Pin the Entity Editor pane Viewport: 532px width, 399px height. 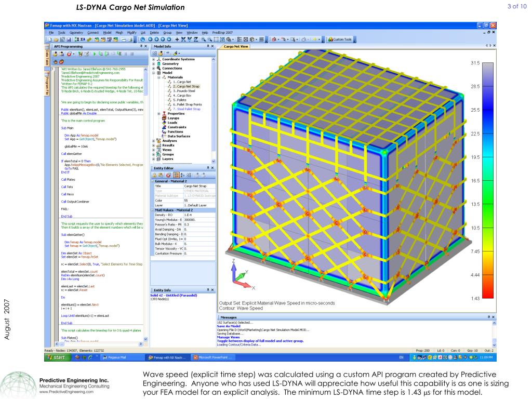click(208, 168)
